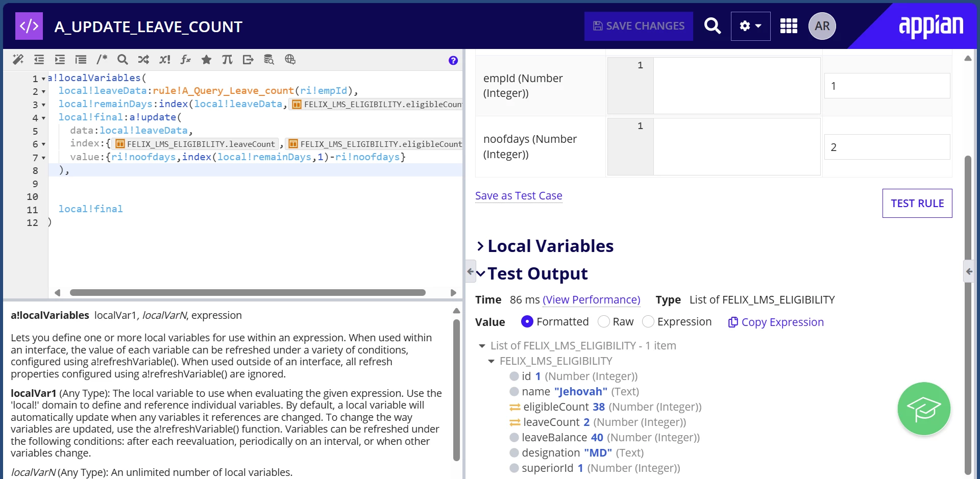Click local!final on line 11
Viewport: 980px width, 479px height.
click(90, 209)
